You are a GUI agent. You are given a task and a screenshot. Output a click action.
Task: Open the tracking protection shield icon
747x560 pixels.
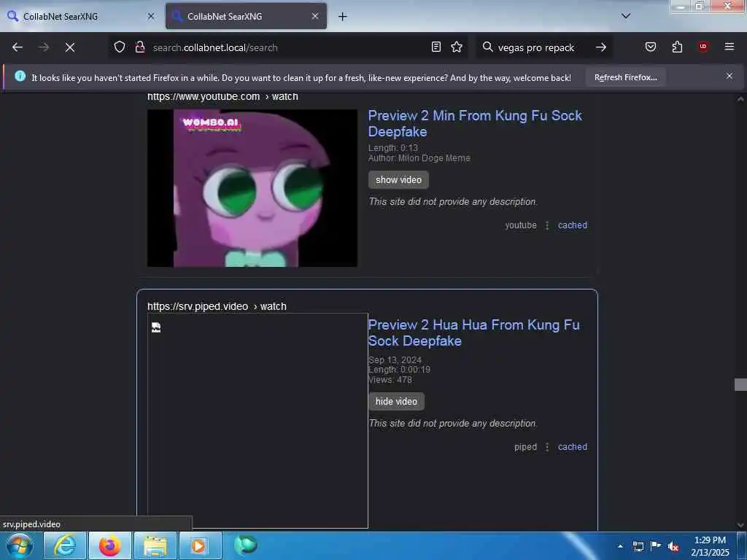tap(120, 47)
